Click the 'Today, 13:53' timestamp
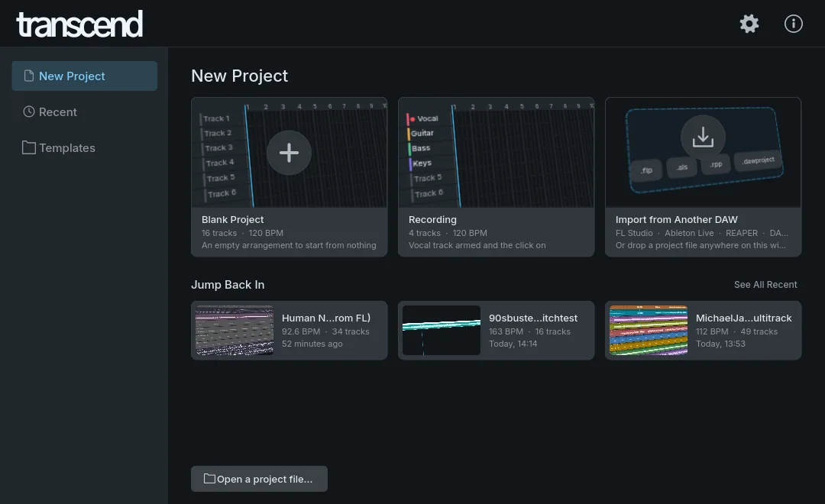Screen dimensions: 825x504 pos(720,344)
